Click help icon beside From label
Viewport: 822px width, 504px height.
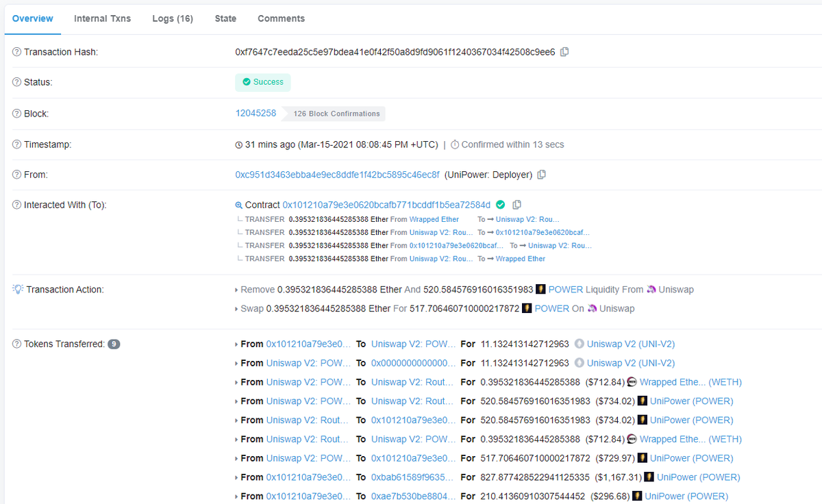17,175
